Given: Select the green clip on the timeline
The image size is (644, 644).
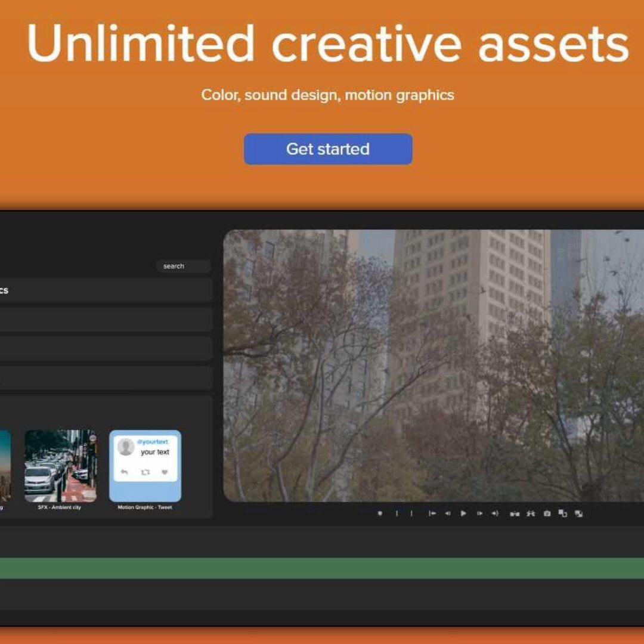Looking at the screenshot, I should 322,568.
